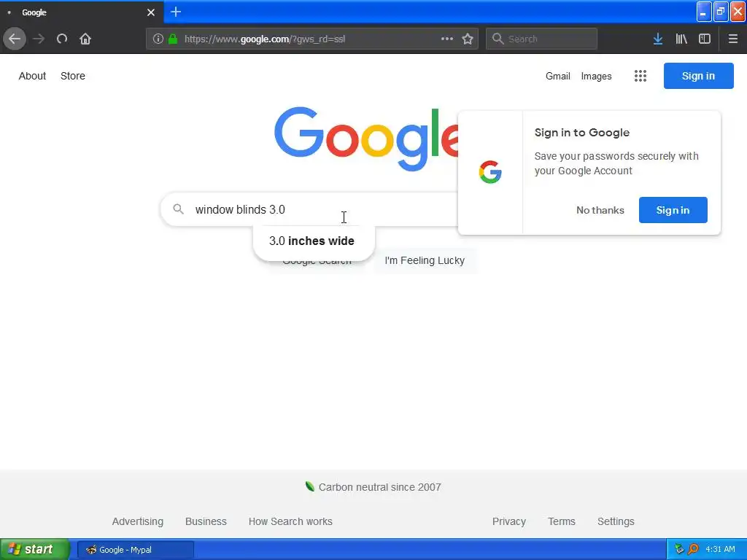Click the forward navigation arrow

pos(39,39)
